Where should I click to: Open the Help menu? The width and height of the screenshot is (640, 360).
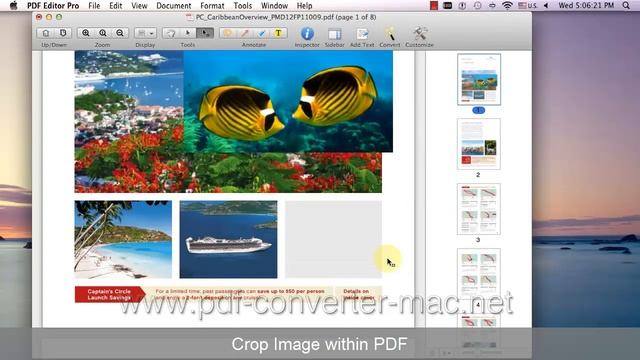click(304, 6)
